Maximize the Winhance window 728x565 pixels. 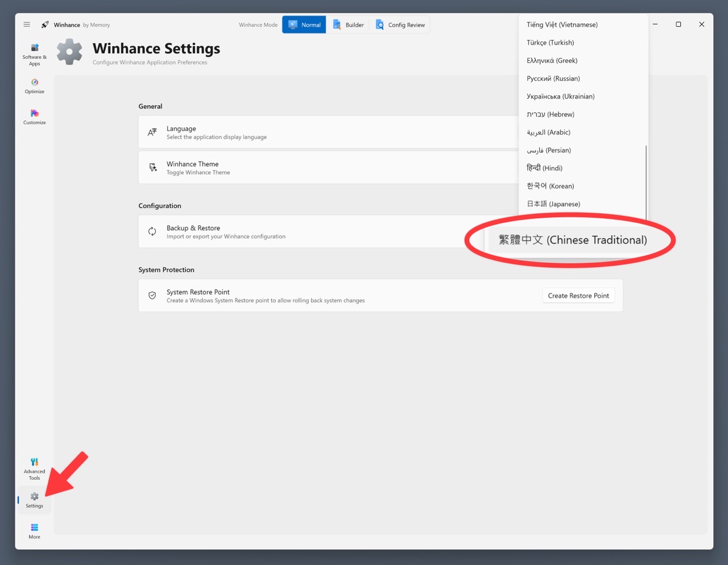coord(679,24)
